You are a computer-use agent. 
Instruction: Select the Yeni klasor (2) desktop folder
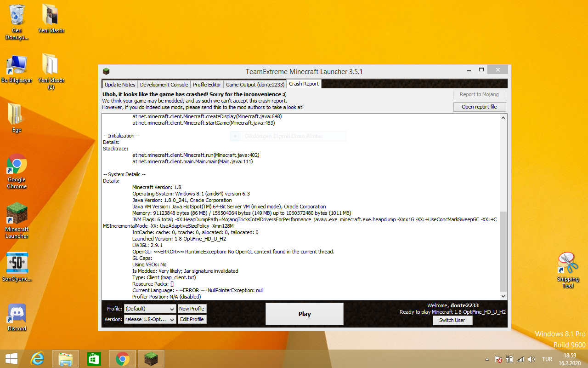pos(51,72)
